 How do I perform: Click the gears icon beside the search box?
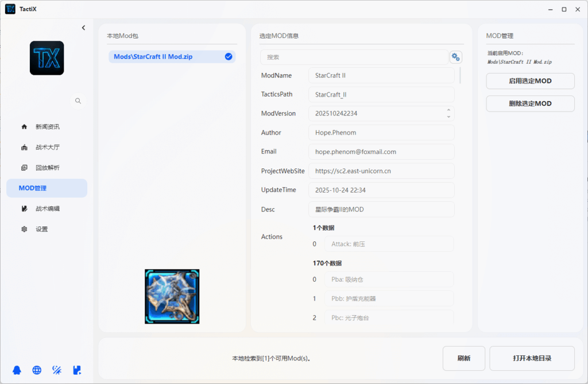pyautogui.click(x=455, y=57)
